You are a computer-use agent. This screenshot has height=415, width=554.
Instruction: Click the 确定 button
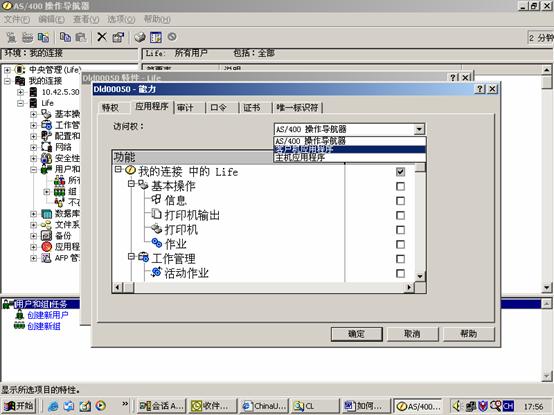(356, 334)
